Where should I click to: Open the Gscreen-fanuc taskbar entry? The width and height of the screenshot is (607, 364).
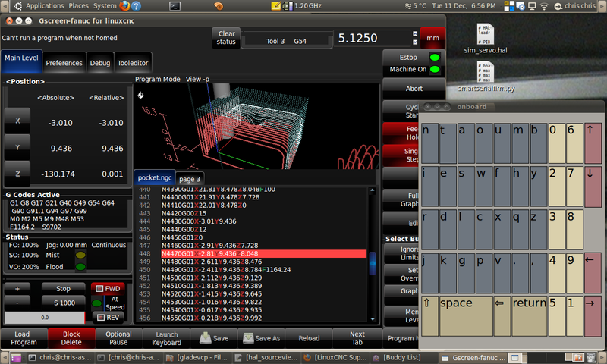(x=473, y=358)
